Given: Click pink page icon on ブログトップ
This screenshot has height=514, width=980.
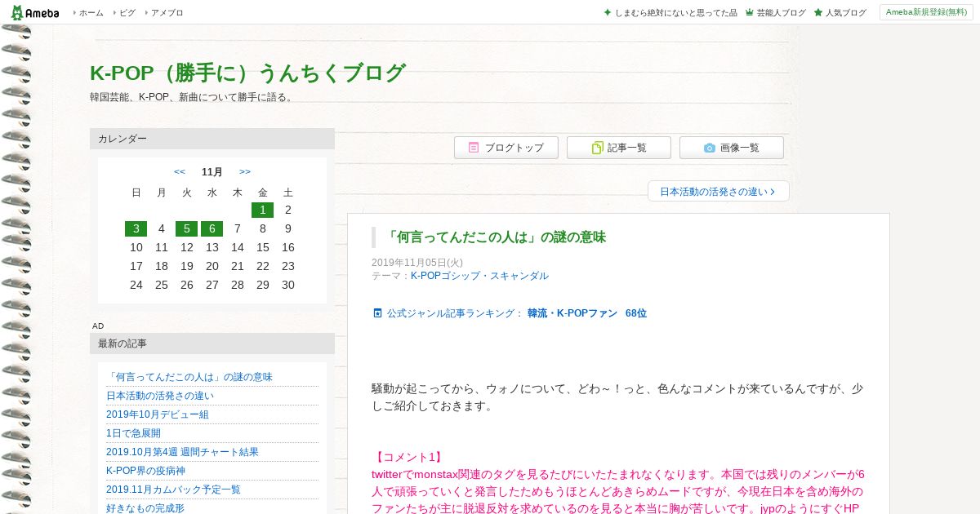Looking at the screenshot, I should point(474,148).
